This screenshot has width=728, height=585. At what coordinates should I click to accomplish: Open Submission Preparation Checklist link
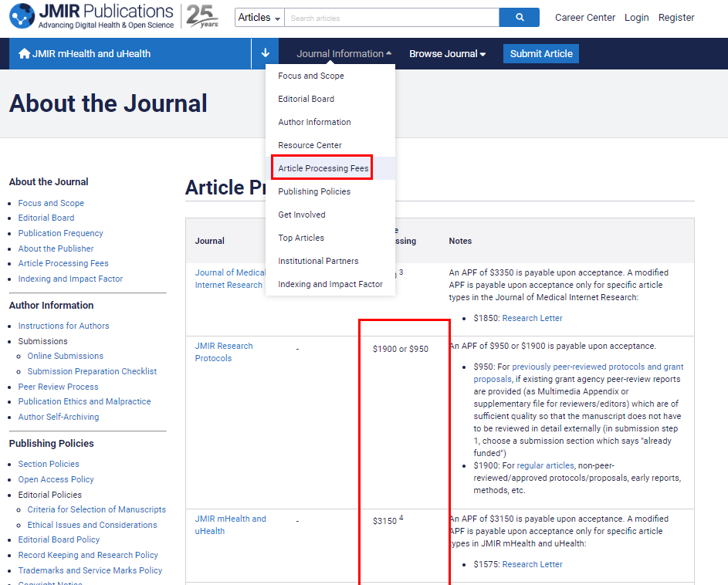92,371
